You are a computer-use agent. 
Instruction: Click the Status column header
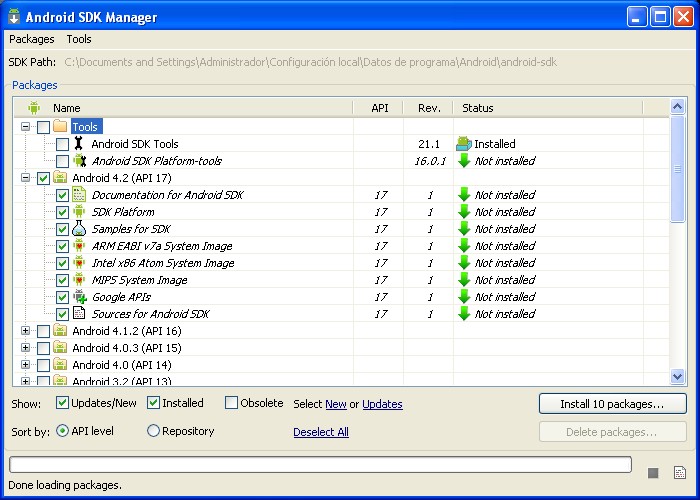coord(548,108)
